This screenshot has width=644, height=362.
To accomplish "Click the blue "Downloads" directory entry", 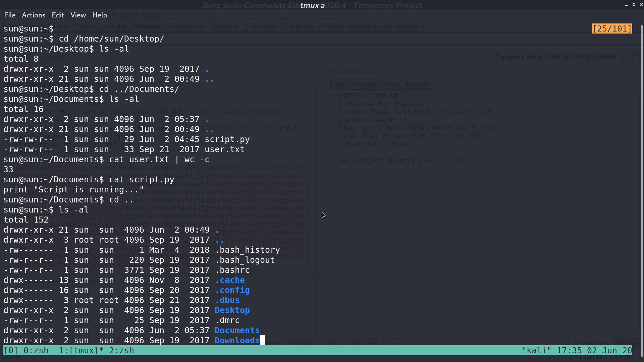I will pos(237,341).
